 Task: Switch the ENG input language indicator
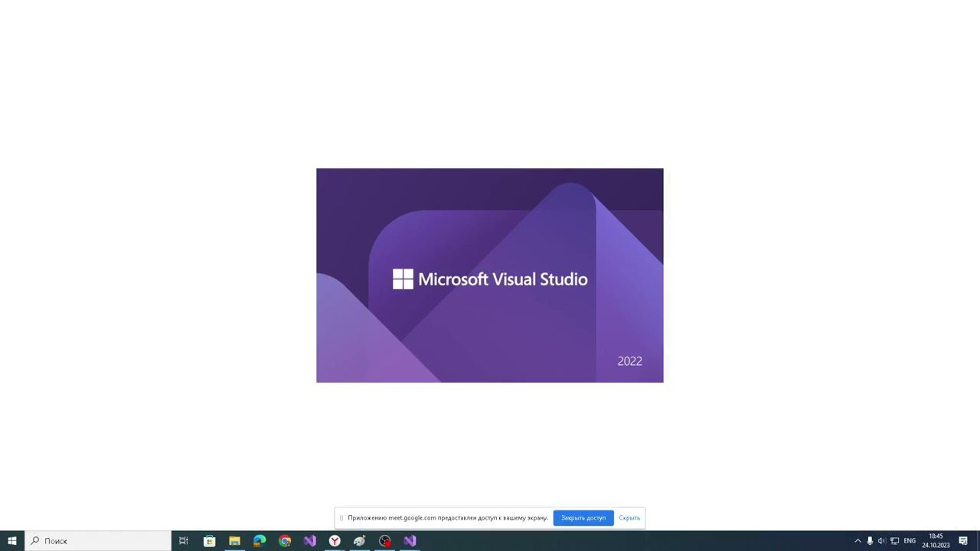(910, 541)
